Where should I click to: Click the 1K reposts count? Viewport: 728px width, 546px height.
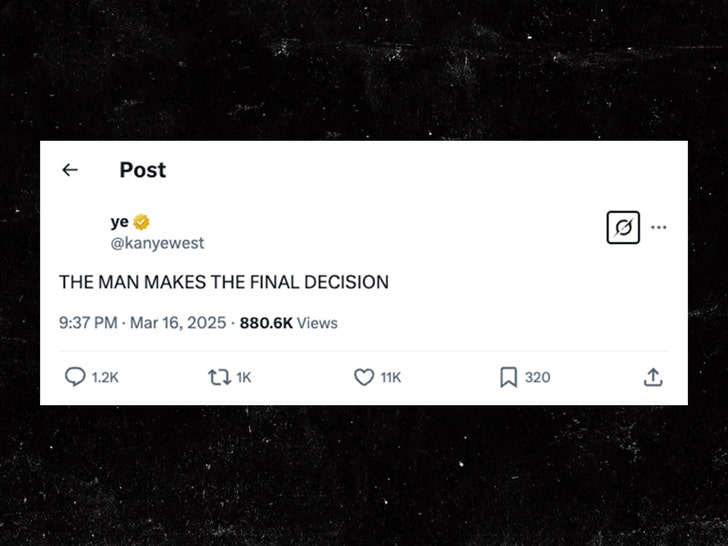244,377
